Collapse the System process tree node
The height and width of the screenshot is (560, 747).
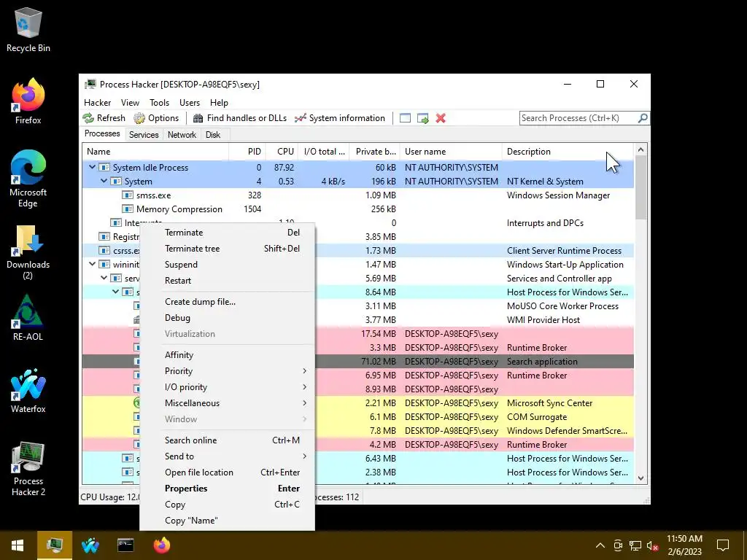click(104, 181)
